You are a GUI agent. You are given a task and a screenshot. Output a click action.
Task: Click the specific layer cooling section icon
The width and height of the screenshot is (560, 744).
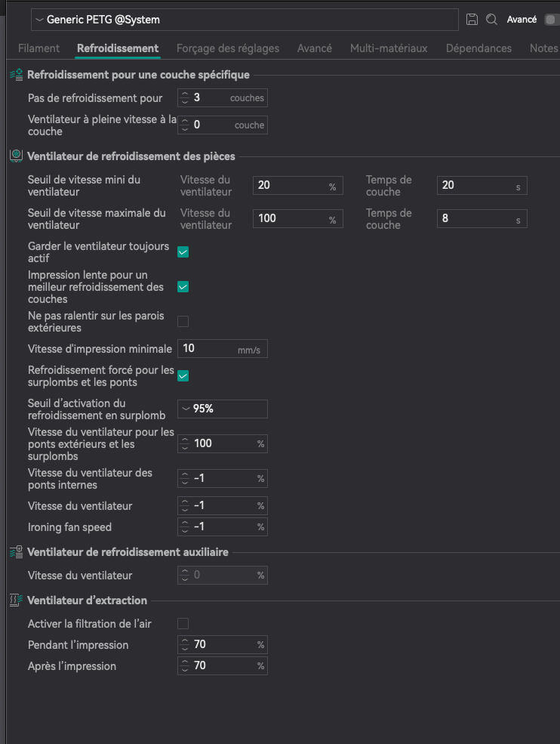pyautogui.click(x=16, y=75)
